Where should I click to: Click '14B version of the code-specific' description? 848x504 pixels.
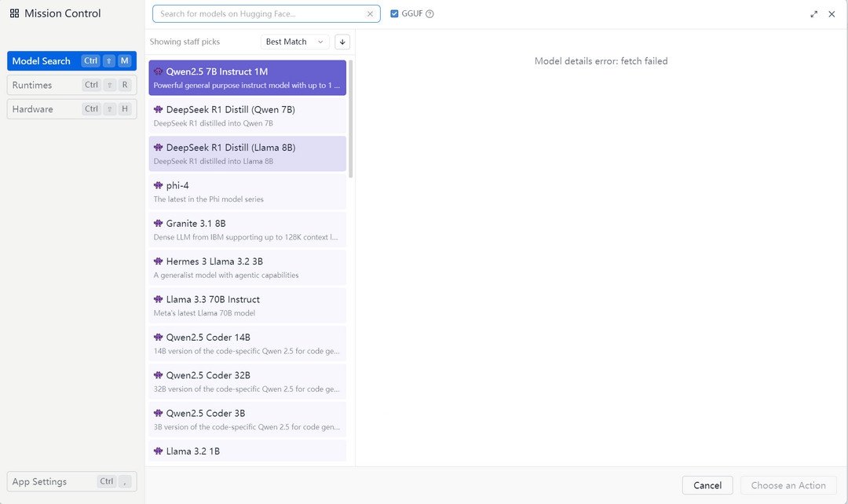click(247, 351)
